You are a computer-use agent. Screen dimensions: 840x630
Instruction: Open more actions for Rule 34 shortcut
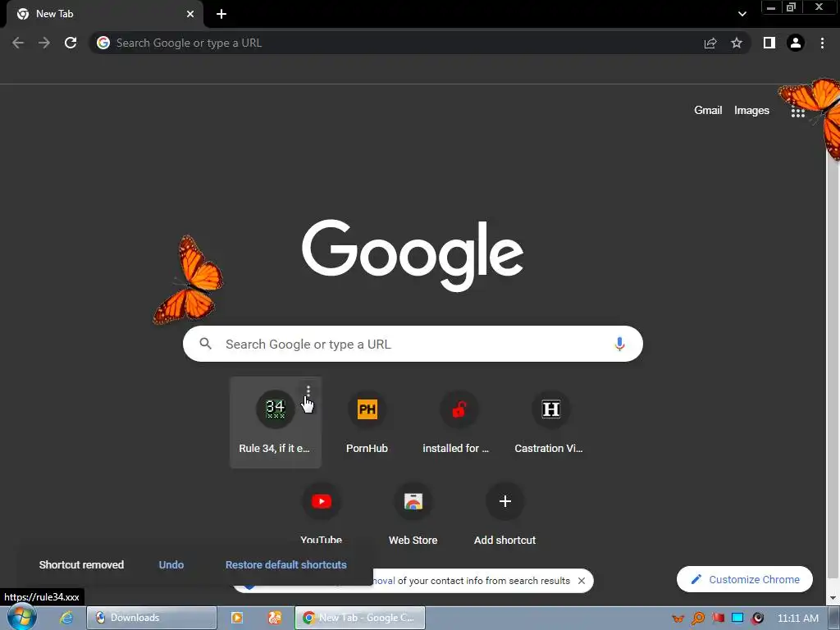[308, 391]
